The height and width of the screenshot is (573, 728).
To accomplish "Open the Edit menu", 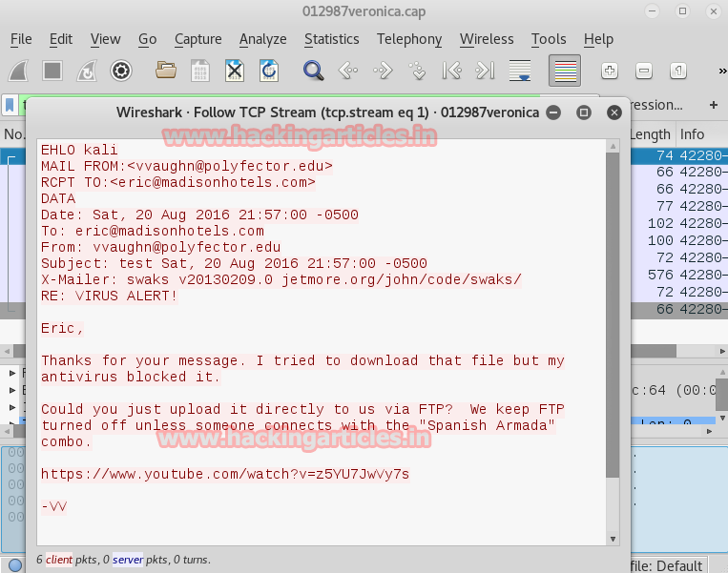I will (x=61, y=39).
